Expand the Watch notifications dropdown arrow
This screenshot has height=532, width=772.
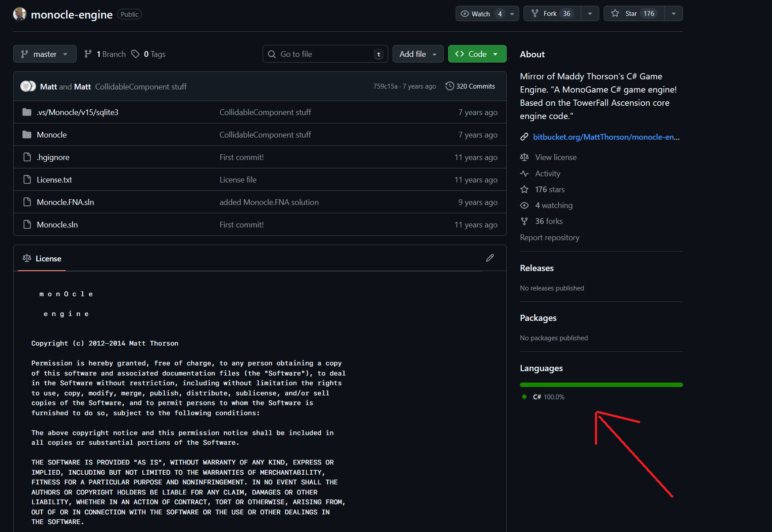point(512,14)
